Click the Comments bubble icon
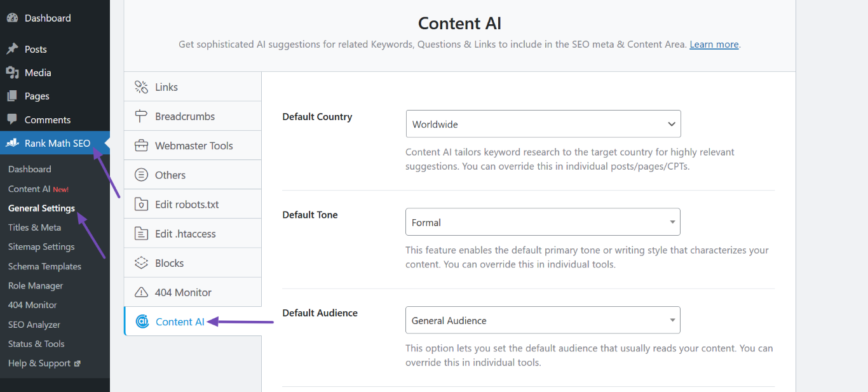The image size is (868, 392). tap(12, 119)
